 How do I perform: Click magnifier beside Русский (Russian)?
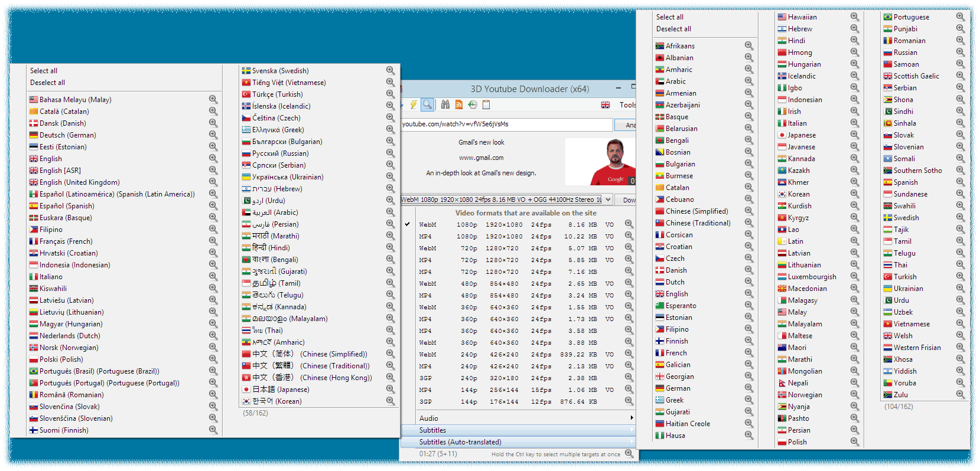(390, 153)
